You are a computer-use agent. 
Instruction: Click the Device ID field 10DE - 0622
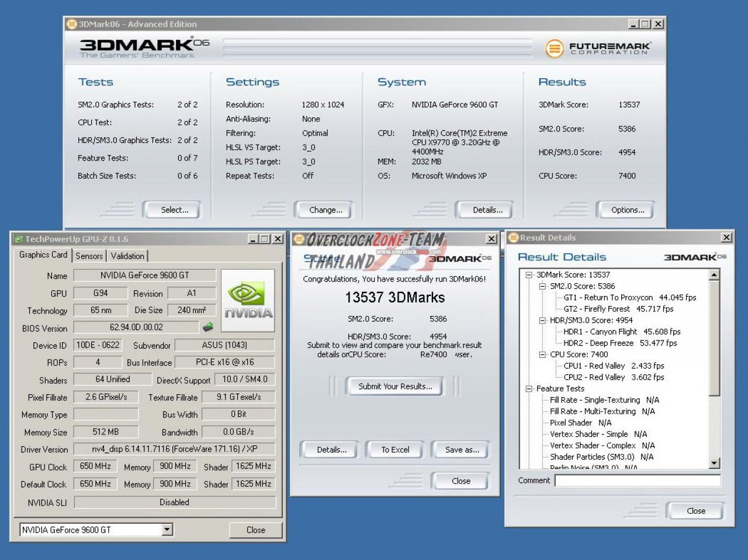[98, 345]
